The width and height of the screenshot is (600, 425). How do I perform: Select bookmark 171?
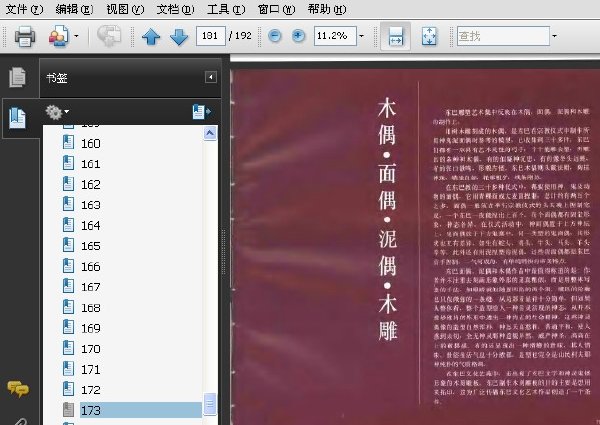(x=91, y=370)
